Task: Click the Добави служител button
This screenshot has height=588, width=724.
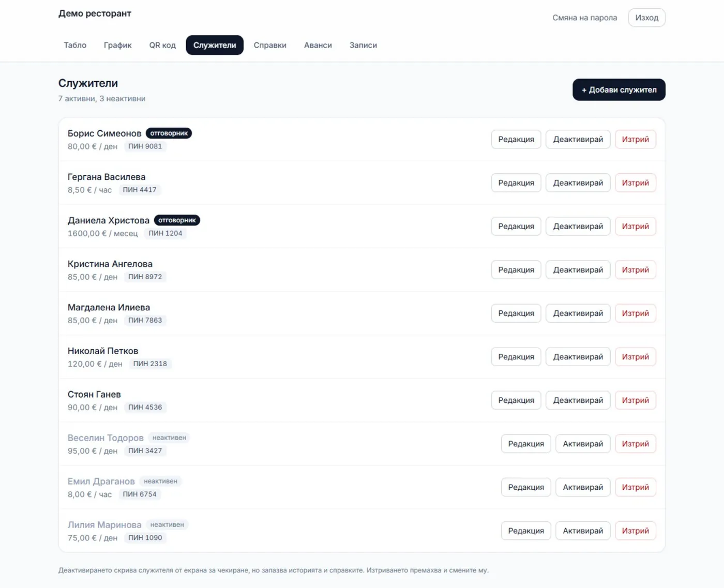Action: [619, 89]
